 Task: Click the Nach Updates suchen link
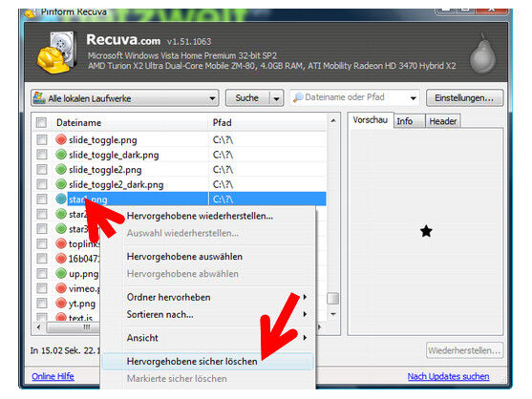pos(448,376)
